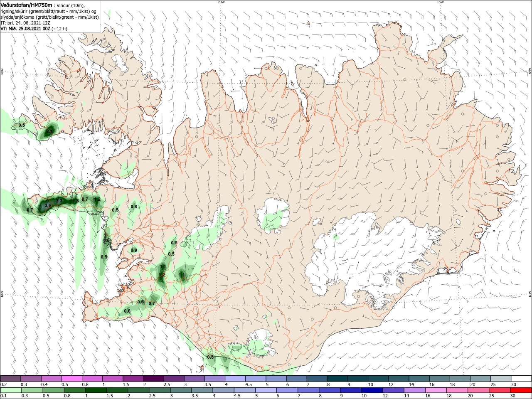532x399 pixels.
Task: Select the medium blue 8 swatch, bottom row
Action: (329, 390)
